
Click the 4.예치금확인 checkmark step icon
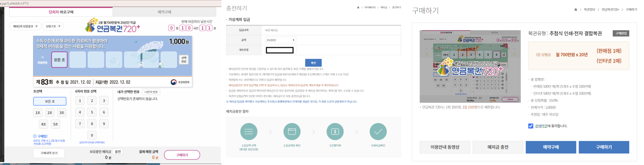(x=378, y=132)
